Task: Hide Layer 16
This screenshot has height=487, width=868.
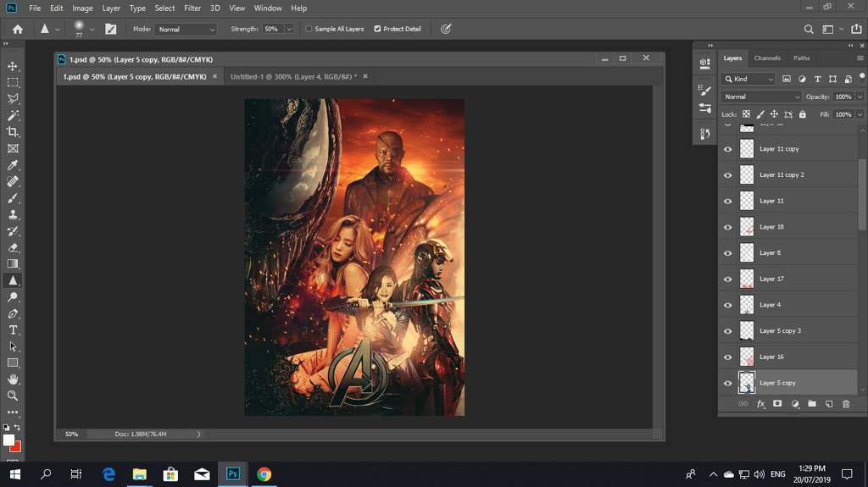Action: tap(728, 357)
